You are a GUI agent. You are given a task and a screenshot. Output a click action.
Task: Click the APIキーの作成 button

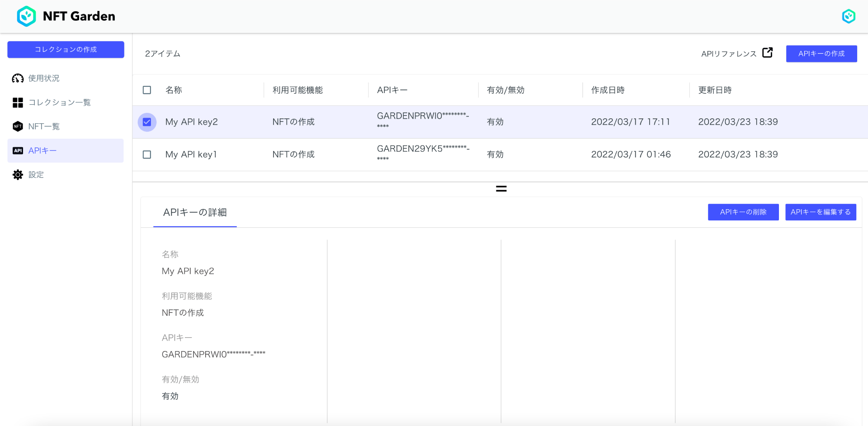(x=821, y=54)
